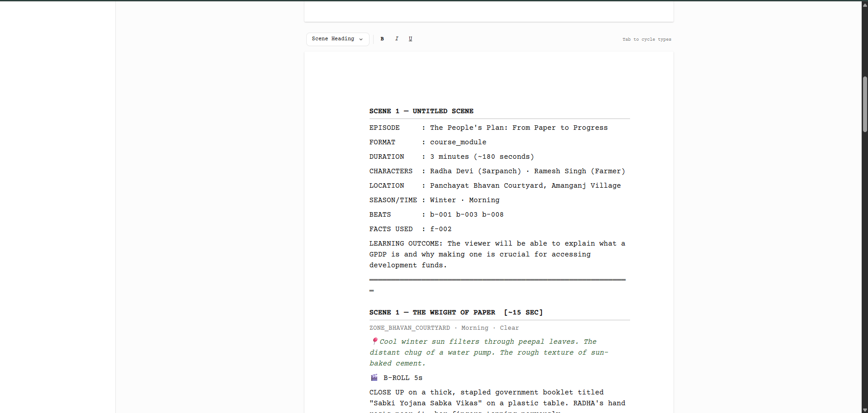The image size is (868, 413).
Task: Click the CHARACTERS line with Radha Devi
Action: [x=497, y=171]
